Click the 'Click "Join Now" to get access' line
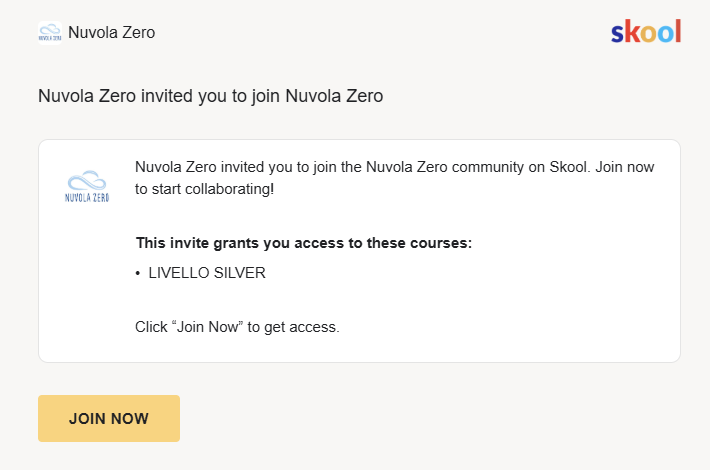The width and height of the screenshot is (710, 470). point(237,327)
